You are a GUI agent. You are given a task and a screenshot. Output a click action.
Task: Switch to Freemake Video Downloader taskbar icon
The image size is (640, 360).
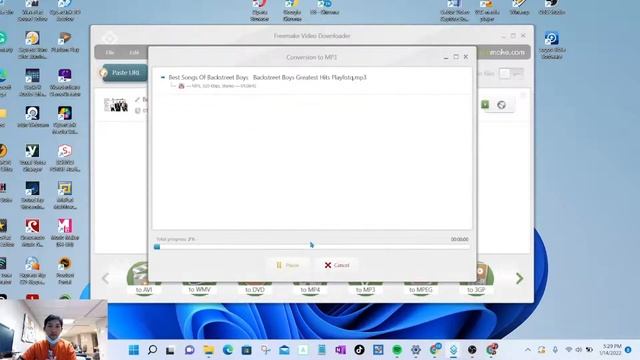pos(453,350)
